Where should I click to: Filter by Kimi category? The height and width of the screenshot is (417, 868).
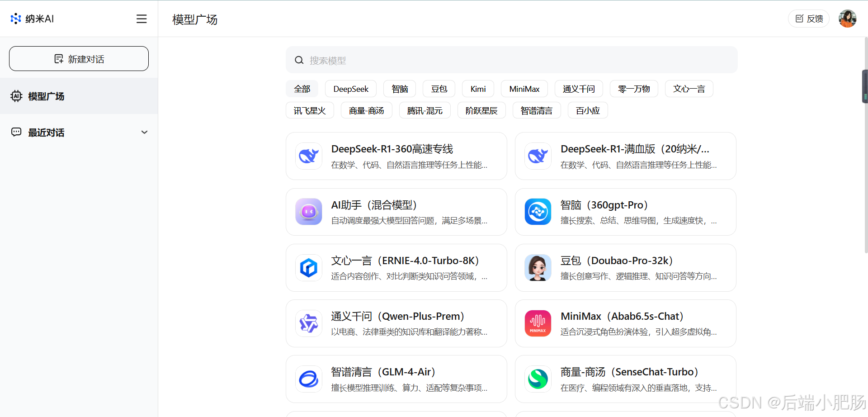[x=478, y=89]
